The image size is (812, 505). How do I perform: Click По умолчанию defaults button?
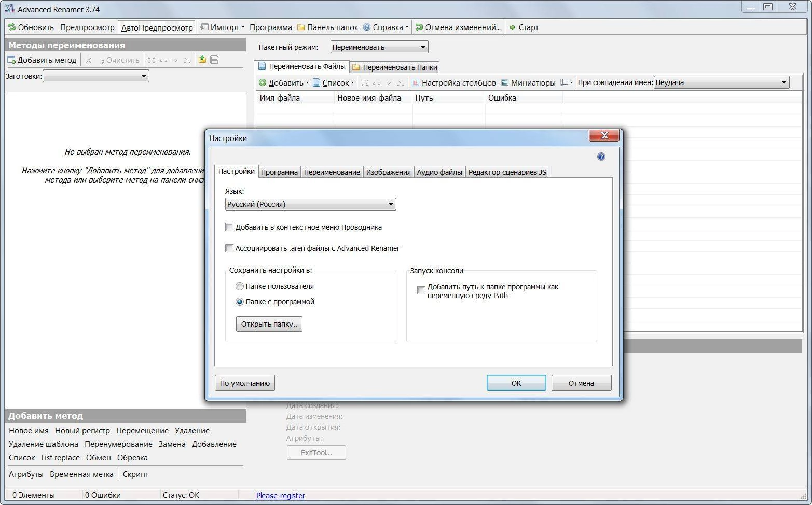click(x=244, y=383)
